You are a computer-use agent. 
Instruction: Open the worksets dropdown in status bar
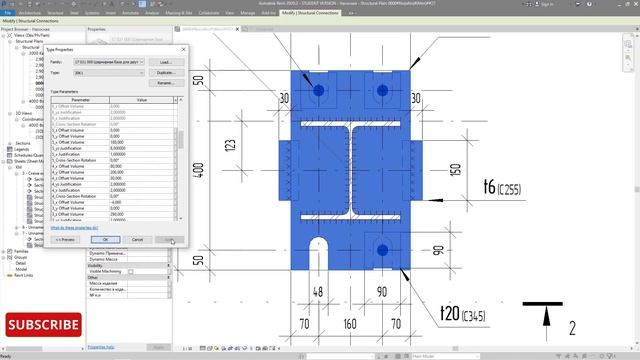(x=340, y=356)
